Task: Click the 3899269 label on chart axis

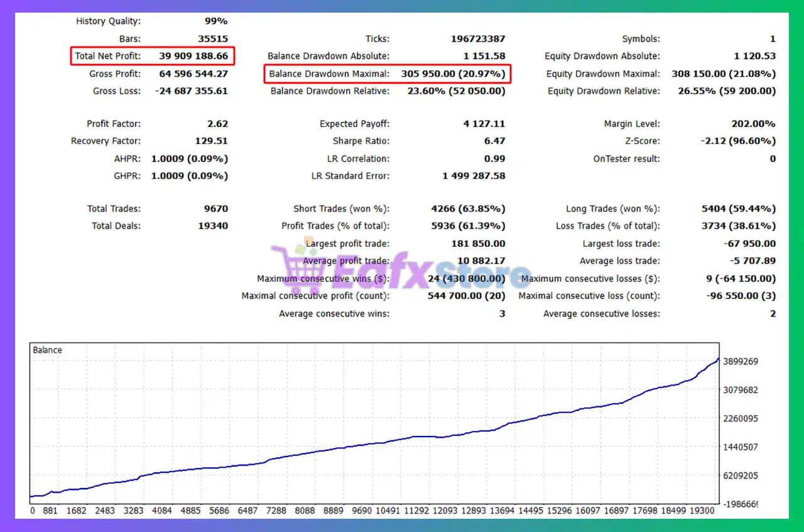Action: 742,361
